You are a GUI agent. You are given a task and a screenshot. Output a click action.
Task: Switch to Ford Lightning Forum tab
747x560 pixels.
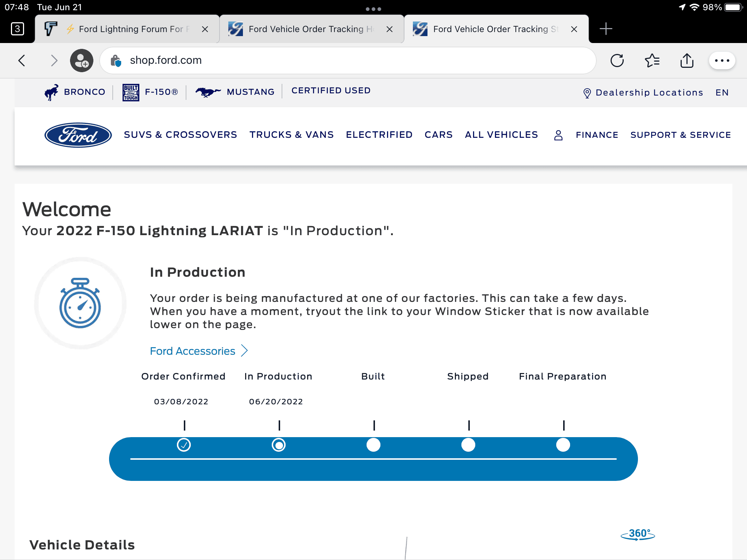point(126,29)
